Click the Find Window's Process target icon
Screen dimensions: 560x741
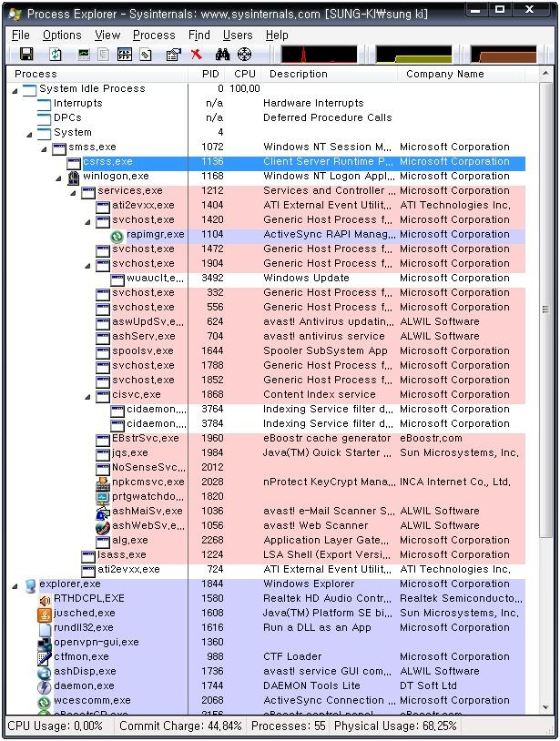244,55
